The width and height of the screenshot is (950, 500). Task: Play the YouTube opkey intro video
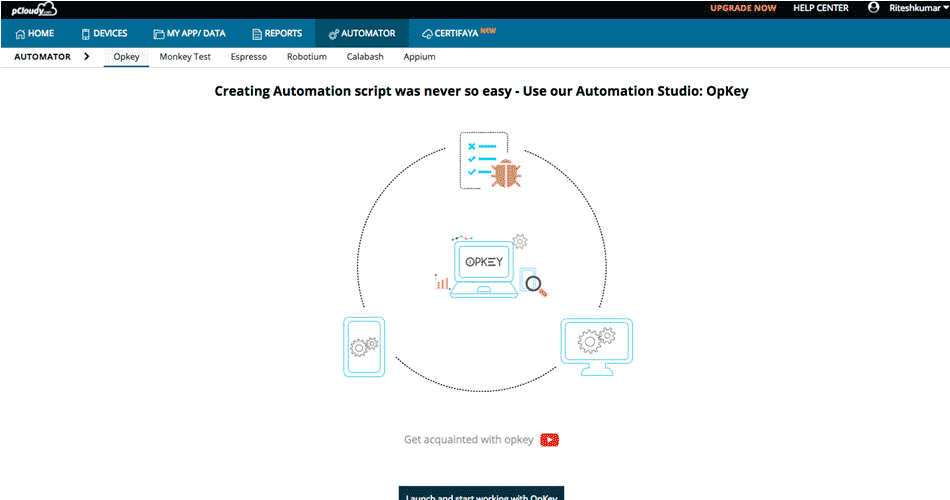[x=550, y=440]
